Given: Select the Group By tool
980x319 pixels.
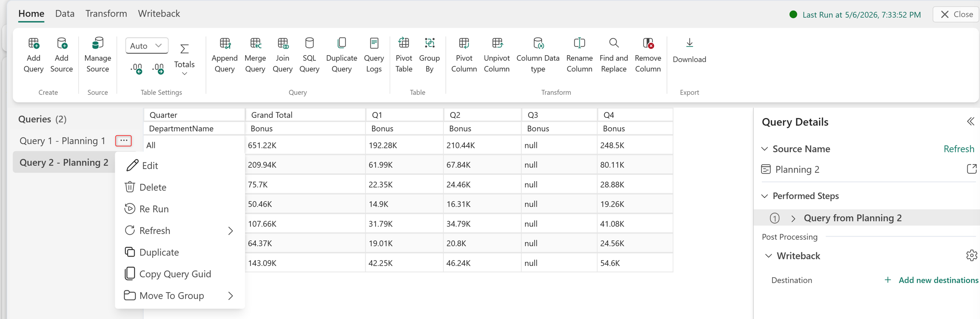Looking at the screenshot, I should (x=429, y=55).
